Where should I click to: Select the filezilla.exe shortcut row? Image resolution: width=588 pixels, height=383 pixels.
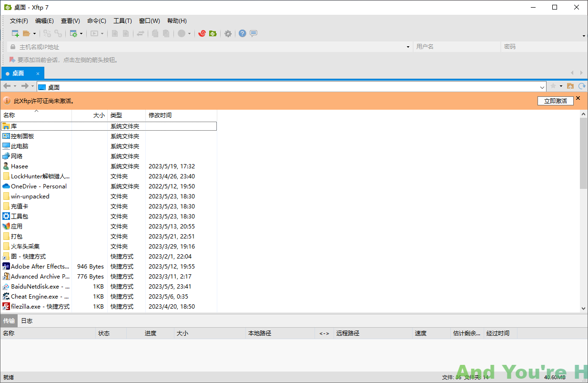coord(109,307)
